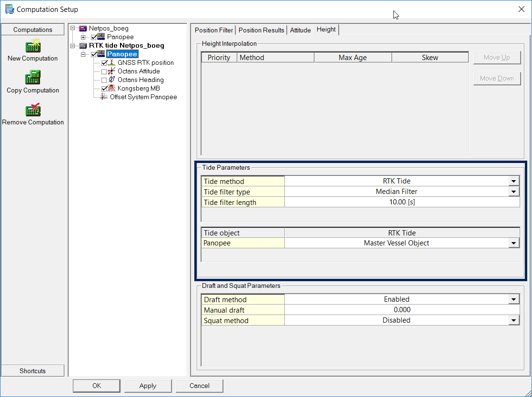Click the New Computation icon
This screenshot has height=397, width=532.
coord(33,46)
